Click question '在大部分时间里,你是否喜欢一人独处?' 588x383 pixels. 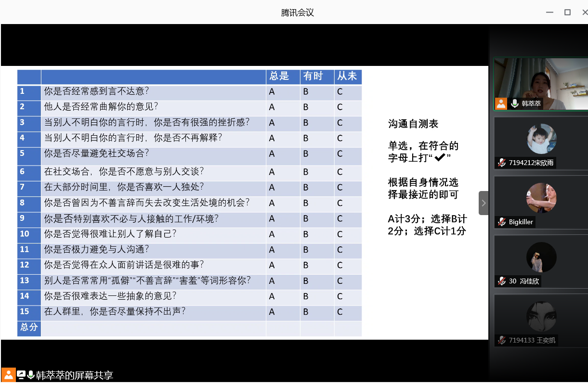point(124,187)
